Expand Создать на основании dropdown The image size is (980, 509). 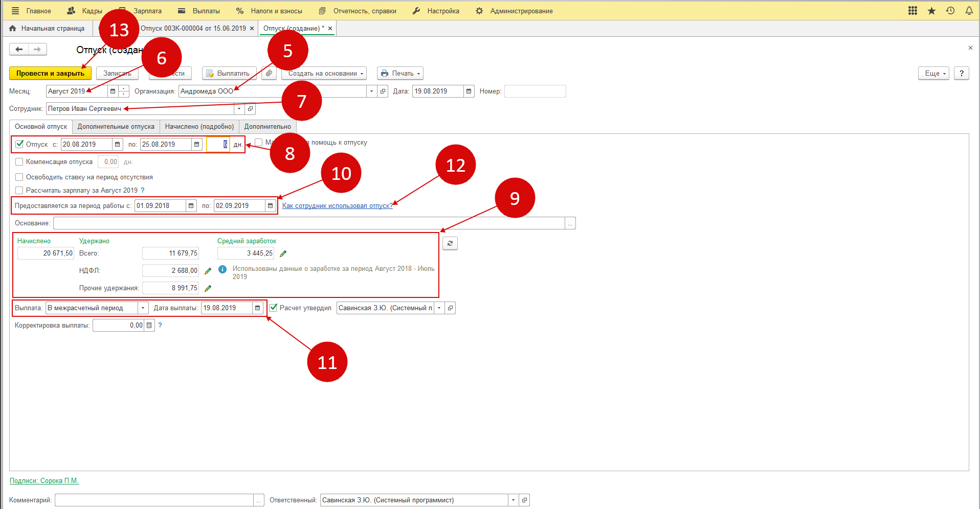324,73
